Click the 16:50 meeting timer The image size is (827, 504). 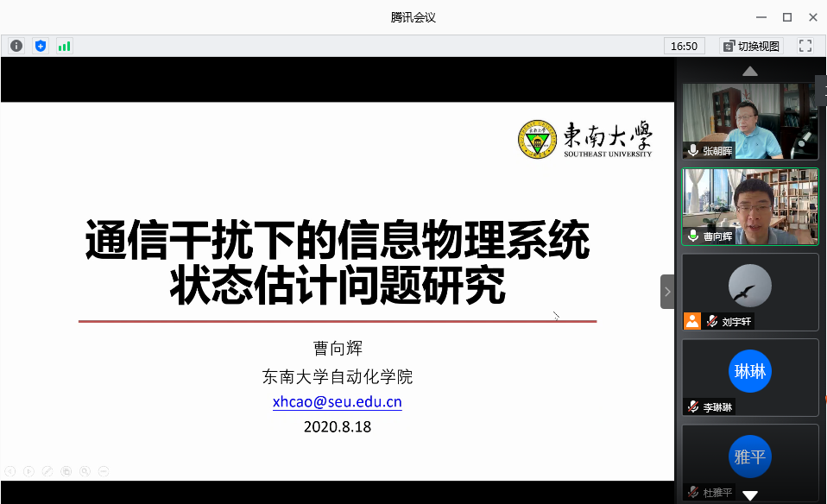click(684, 46)
